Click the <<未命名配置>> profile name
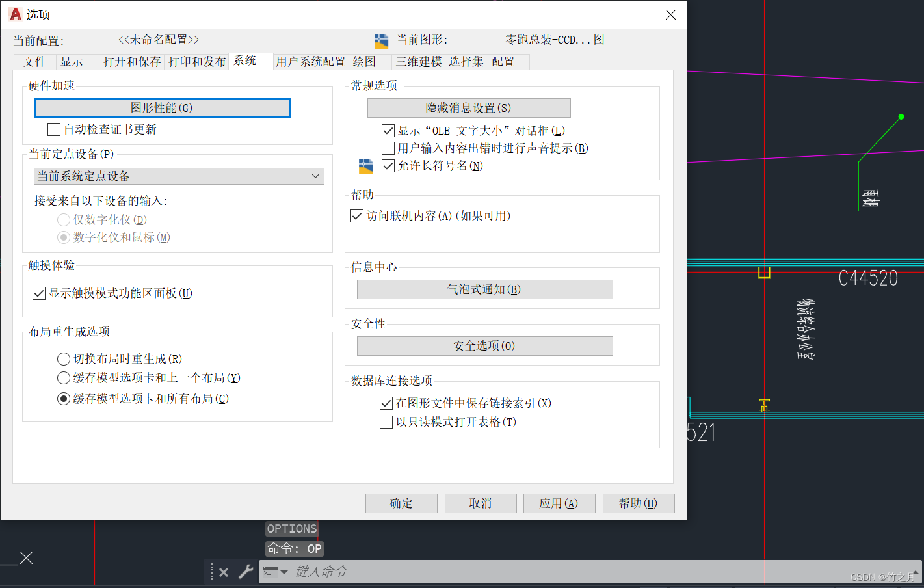The image size is (924, 588). click(x=159, y=40)
